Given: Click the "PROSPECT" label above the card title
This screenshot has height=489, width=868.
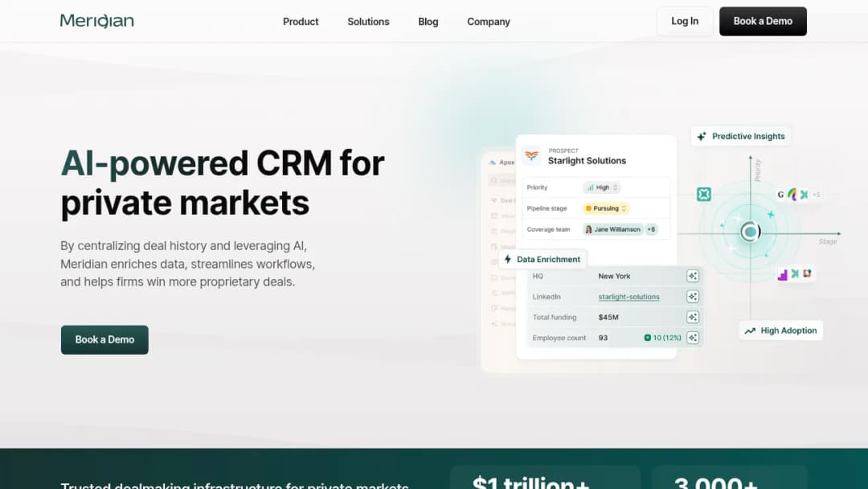Looking at the screenshot, I should point(563,150).
